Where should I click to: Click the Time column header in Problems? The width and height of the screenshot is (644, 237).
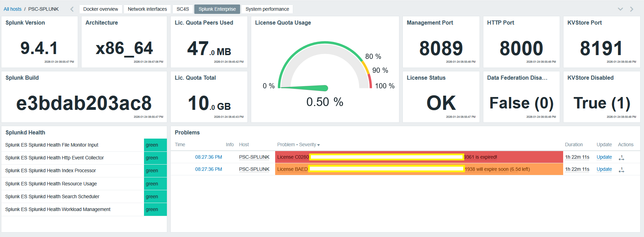180,144
